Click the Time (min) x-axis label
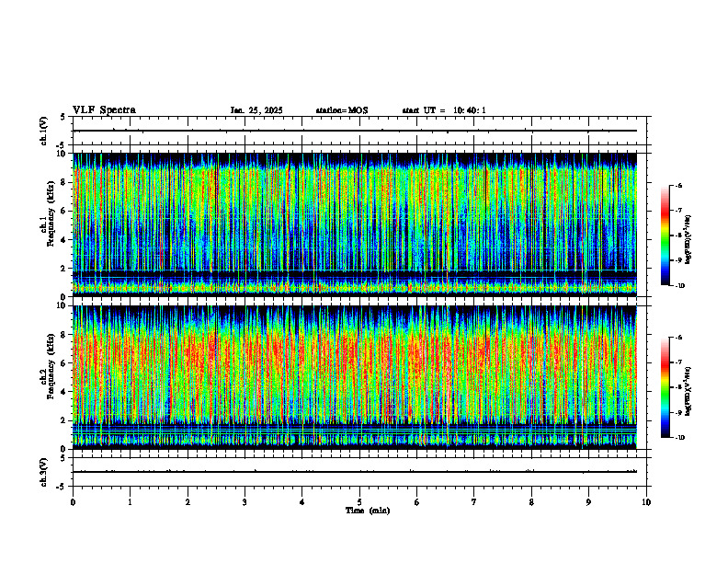The height and width of the screenshot is (563, 728). tap(368, 511)
